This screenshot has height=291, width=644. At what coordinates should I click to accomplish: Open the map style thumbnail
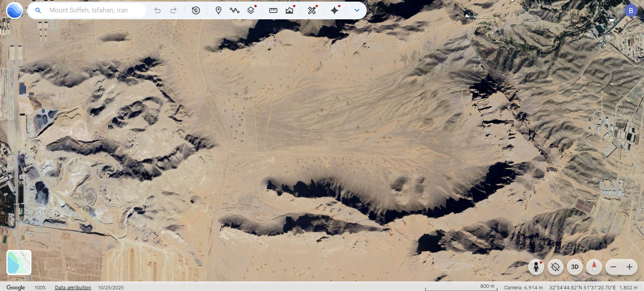[x=19, y=262]
